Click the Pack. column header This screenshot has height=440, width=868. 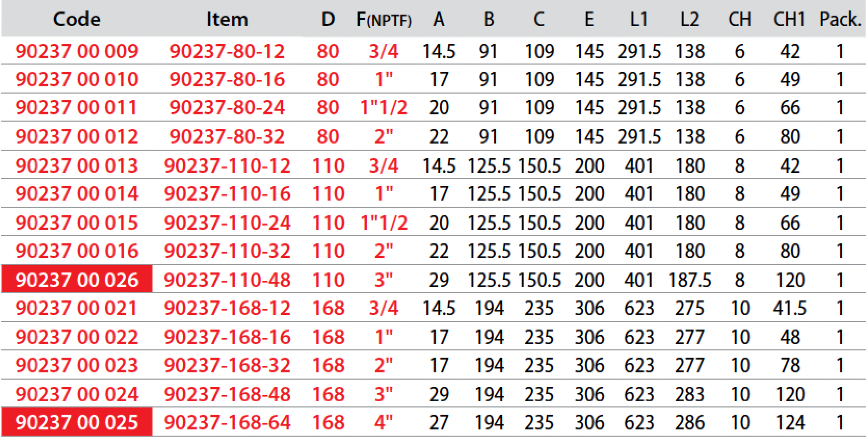coord(840,19)
